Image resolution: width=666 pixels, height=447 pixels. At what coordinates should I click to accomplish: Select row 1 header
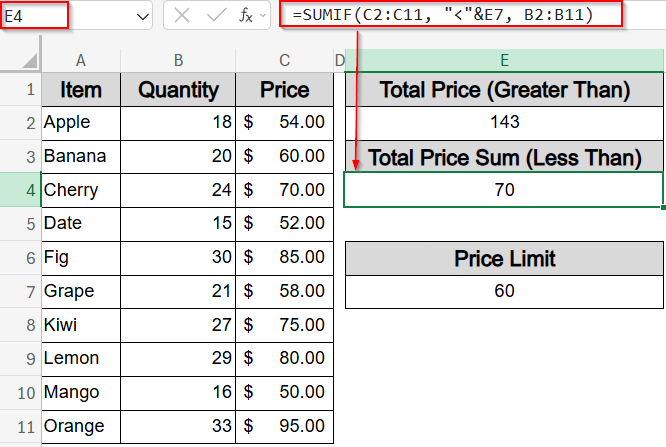click(x=20, y=89)
